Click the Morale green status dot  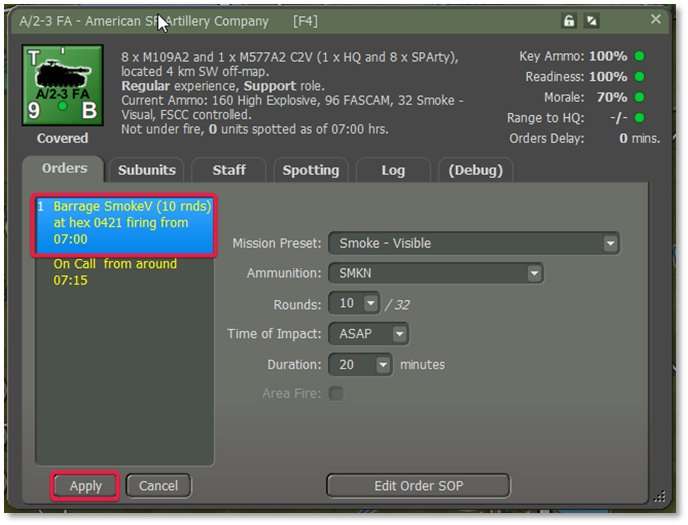[x=638, y=98]
